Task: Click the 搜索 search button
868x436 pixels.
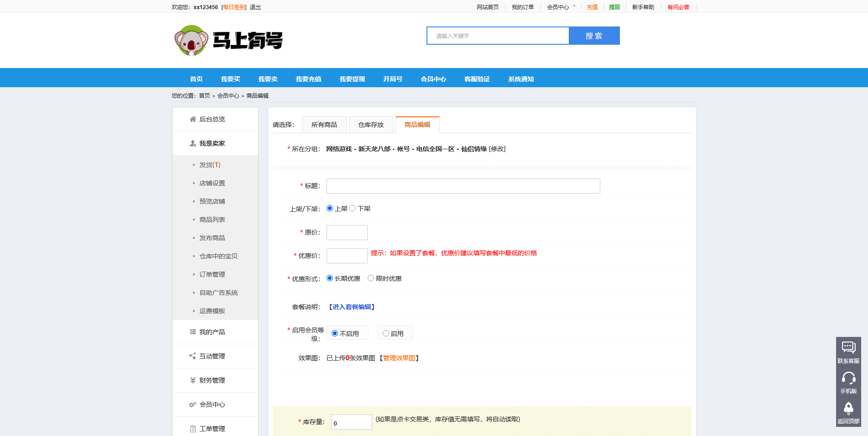Action: (x=594, y=36)
